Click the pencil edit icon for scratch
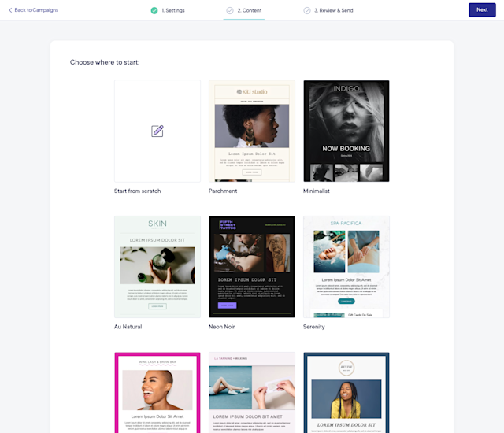504x433 pixels. [157, 131]
